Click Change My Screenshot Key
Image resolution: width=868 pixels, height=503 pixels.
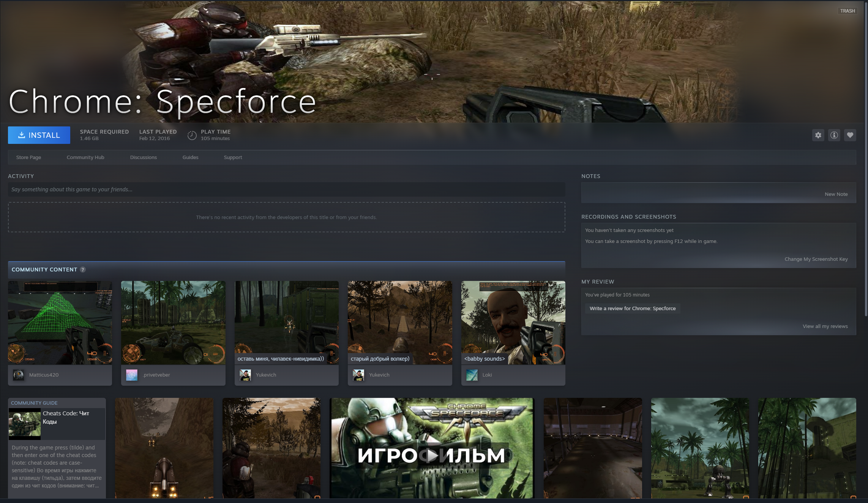tap(816, 259)
